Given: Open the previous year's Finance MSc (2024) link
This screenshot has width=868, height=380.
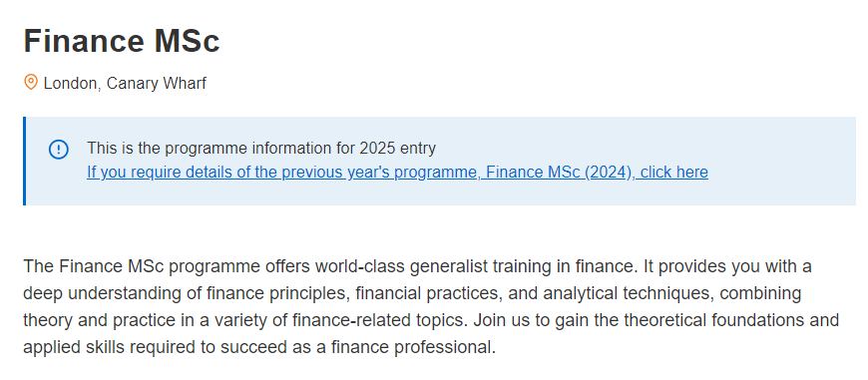Looking at the screenshot, I should tap(397, 173).
